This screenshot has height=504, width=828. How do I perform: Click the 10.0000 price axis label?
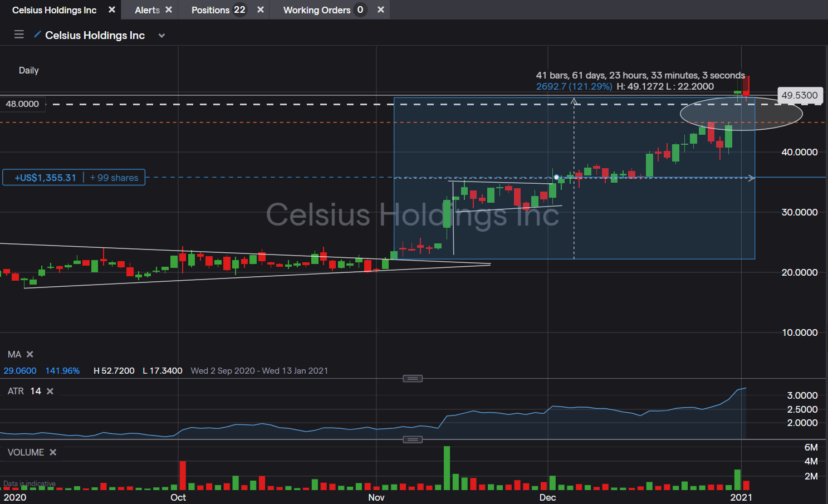click(x=800, y=332)
